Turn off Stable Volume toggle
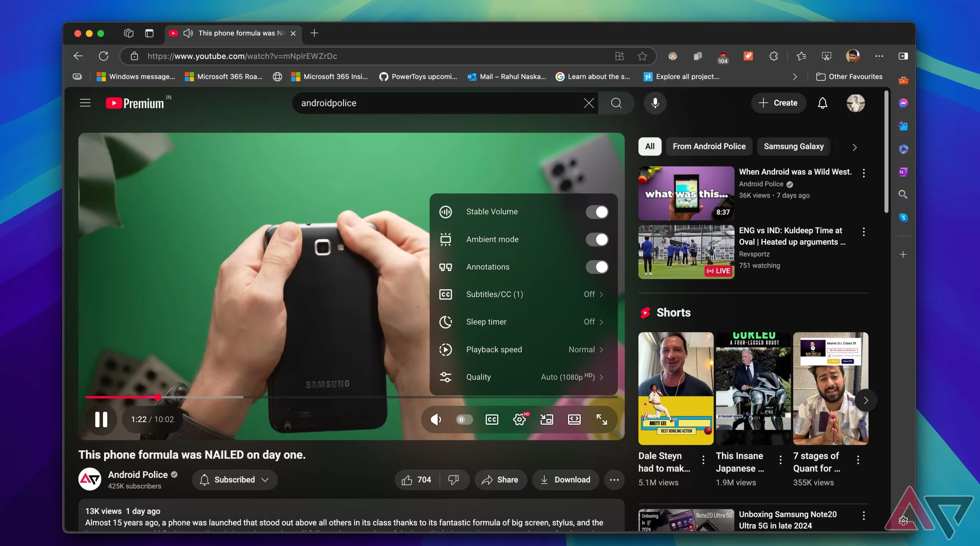 click(597, 212)
